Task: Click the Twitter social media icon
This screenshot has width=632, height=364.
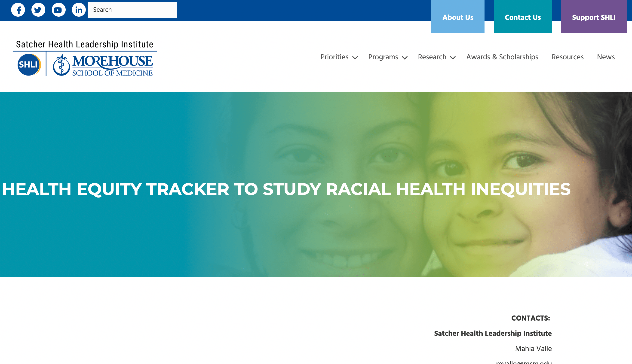Action: coord(38,9)
